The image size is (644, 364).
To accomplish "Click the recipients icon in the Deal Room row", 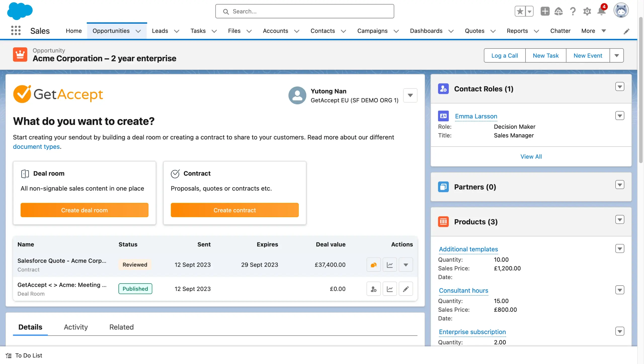I will [374, 289].
